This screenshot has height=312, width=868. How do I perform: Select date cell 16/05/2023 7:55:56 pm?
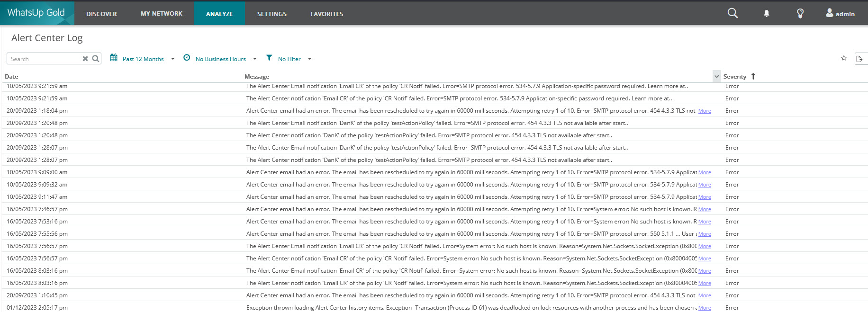37,234
